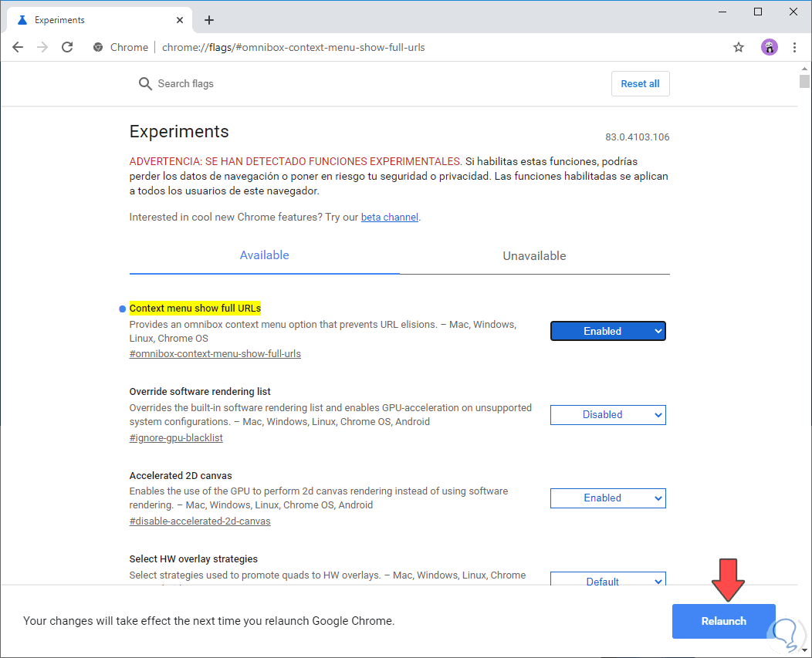Screen dimensions: 812x658
Task: Click the forward navigation arrow
Action: click(42, 47)
